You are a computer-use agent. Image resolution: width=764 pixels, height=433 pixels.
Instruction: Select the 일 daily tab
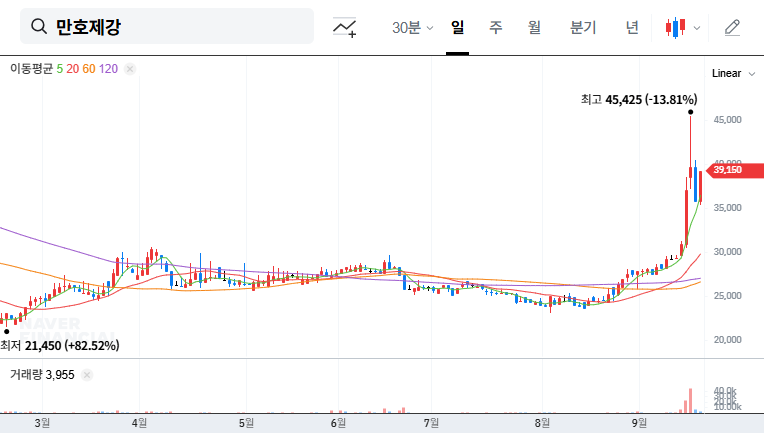[x=457, y=27]
